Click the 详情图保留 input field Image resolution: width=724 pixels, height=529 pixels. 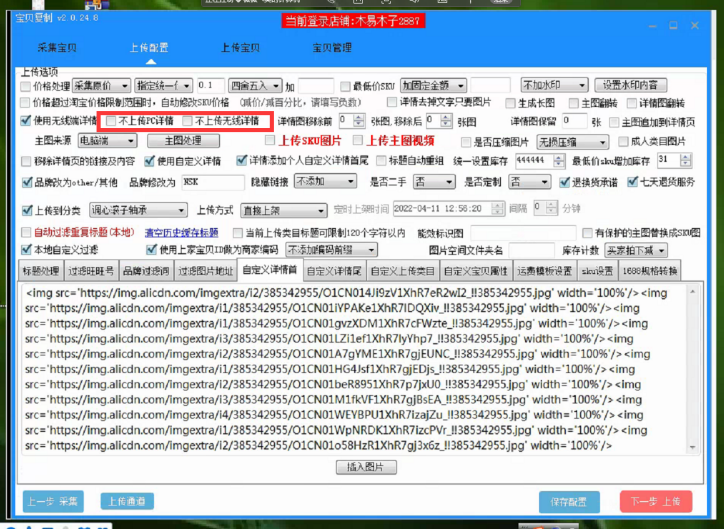(574, 121)
